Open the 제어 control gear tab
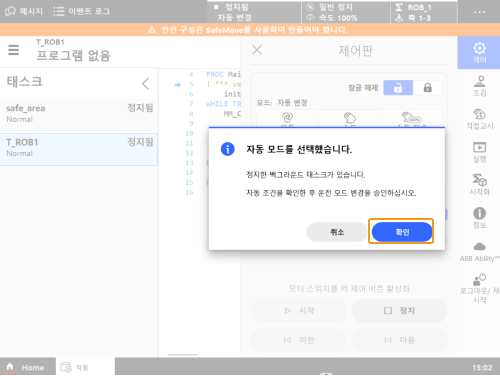The height and width of the screenshot is (376, 500). click(x=479, y=53)
